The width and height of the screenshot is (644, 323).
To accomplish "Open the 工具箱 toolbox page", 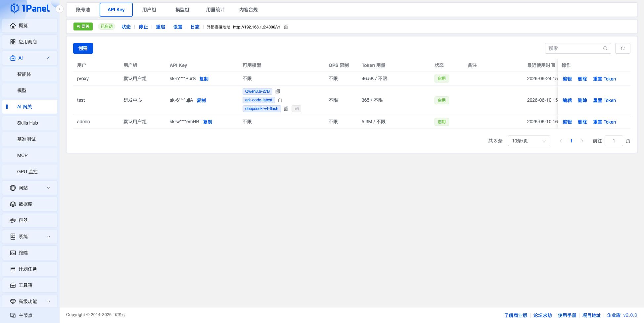I will pyautogui.click(x=30, y=285).
